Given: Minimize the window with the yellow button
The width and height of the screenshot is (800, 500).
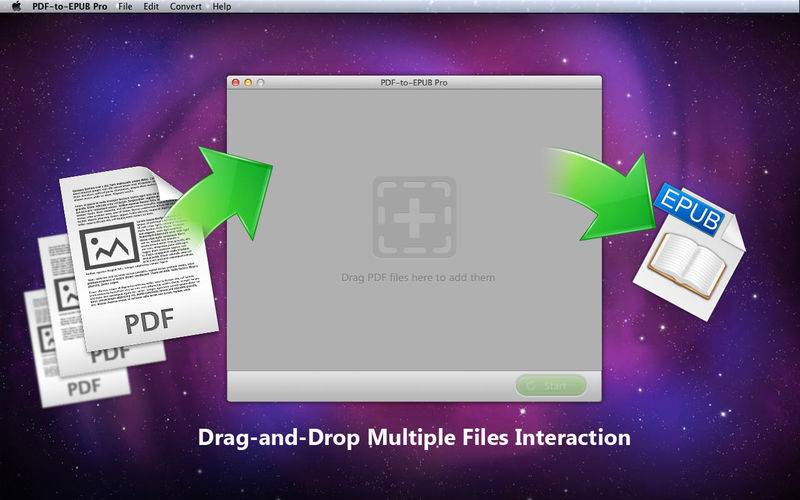Looking at the screenshot, I should (248, 82).
